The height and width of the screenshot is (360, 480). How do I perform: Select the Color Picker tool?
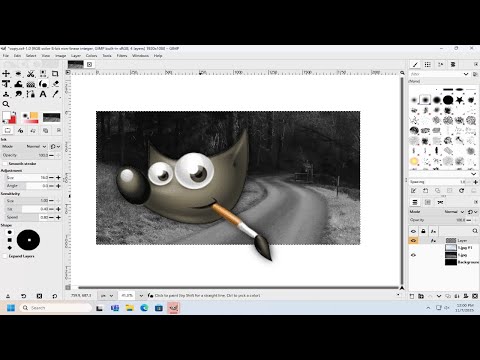tap(55, 94)
